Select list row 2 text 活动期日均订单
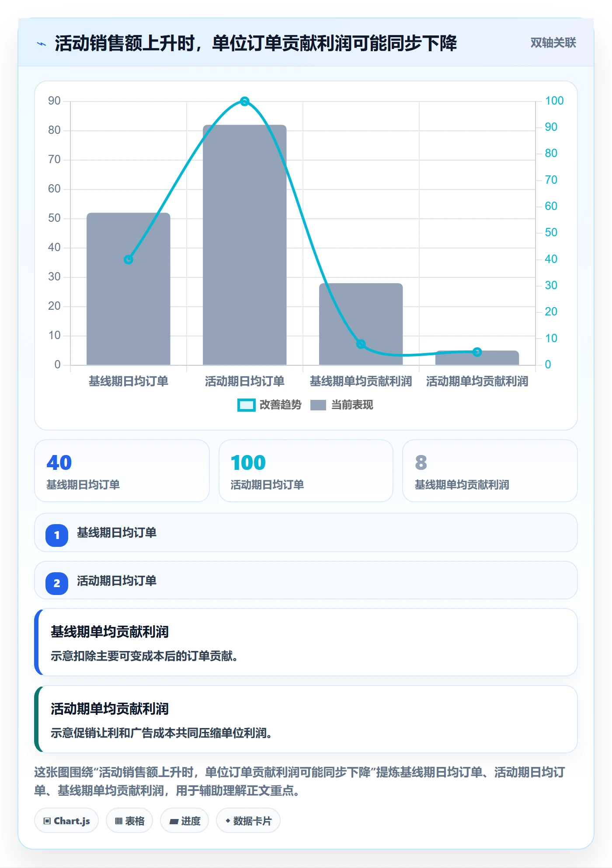612x868 pixels. pos(117,581)
